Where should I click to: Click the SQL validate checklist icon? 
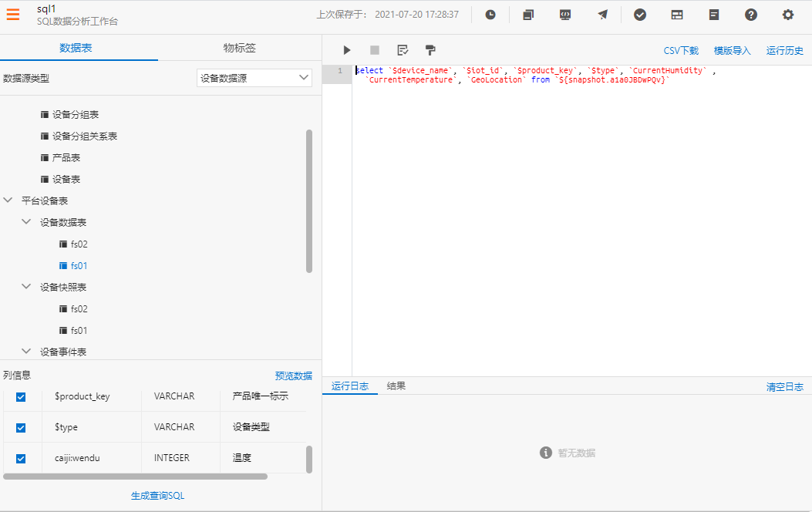(403, 50)
